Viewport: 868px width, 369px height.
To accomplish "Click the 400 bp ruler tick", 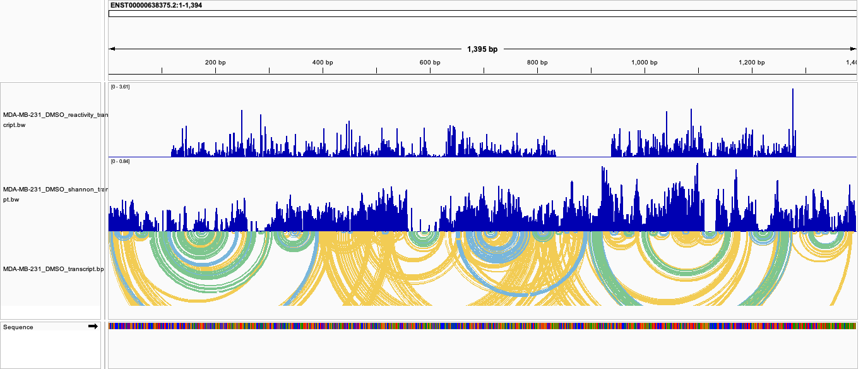I will 323,63.
